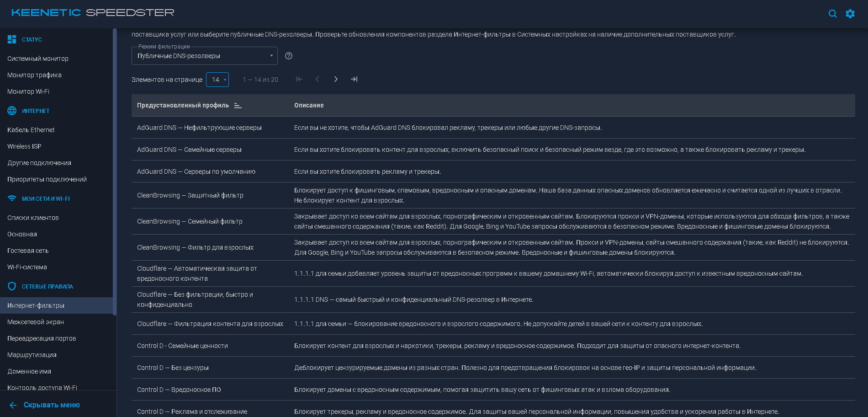
Task: Go to next page of profiles
Action: (336, 79)
